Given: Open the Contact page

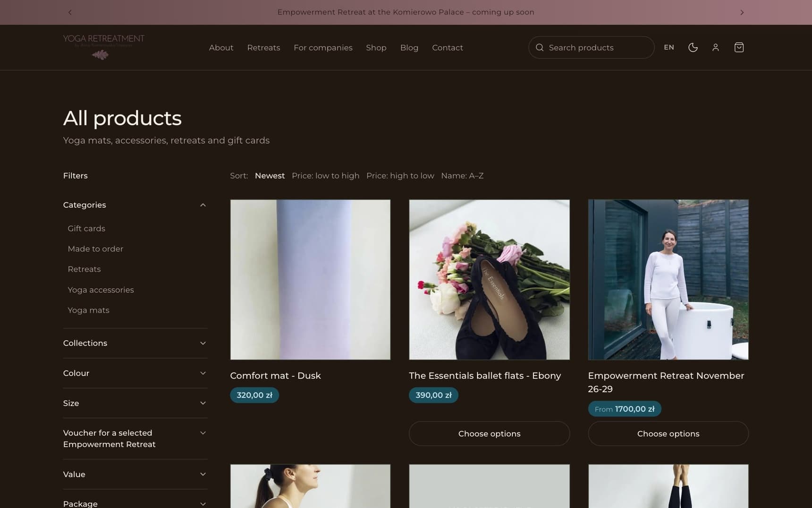Looking at the screenshot, I should coord(448,48).
